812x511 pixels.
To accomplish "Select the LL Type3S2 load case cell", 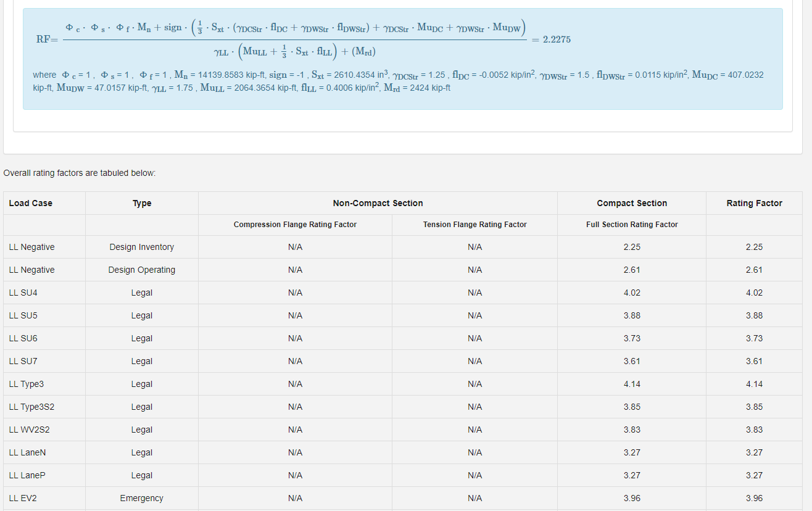I will coord(31,407).
